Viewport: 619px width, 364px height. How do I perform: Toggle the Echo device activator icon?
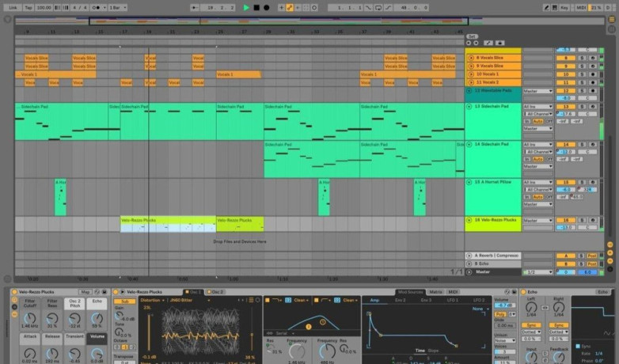(x=524, y=292)
